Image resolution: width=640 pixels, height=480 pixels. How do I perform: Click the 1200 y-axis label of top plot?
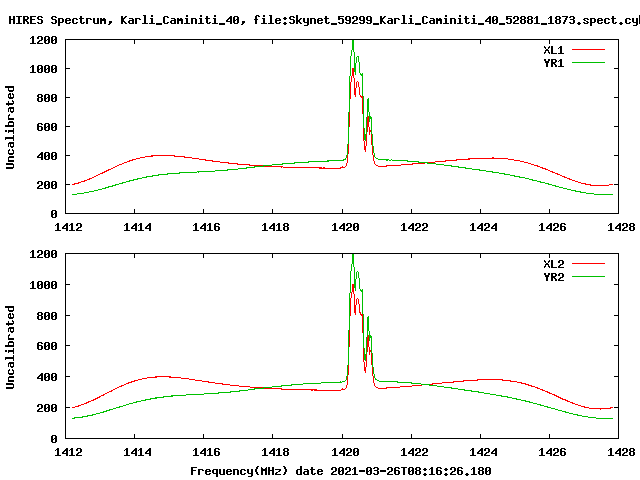43,40
